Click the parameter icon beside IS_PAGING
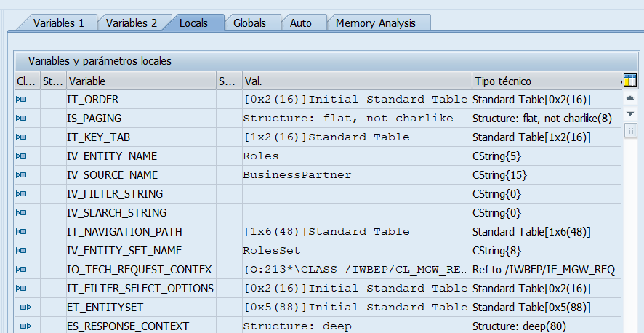The height and width of the screenshot is (333, 644). pyautogui.click(x=21, y=119)
